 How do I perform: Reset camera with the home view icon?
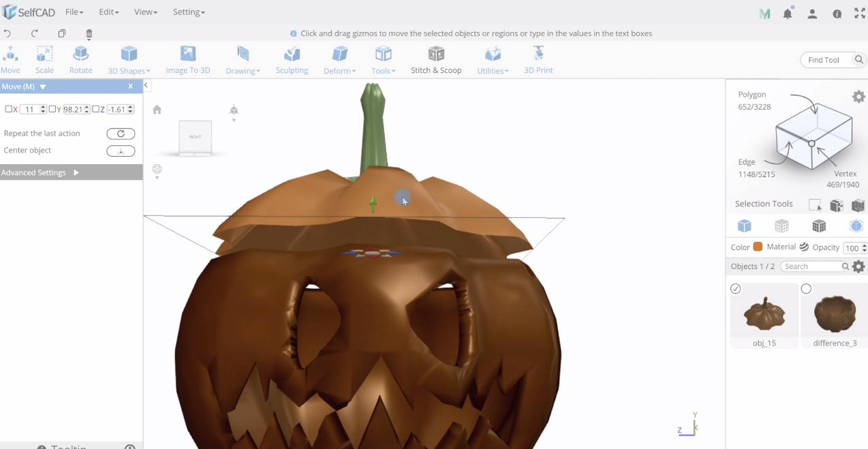157,110
